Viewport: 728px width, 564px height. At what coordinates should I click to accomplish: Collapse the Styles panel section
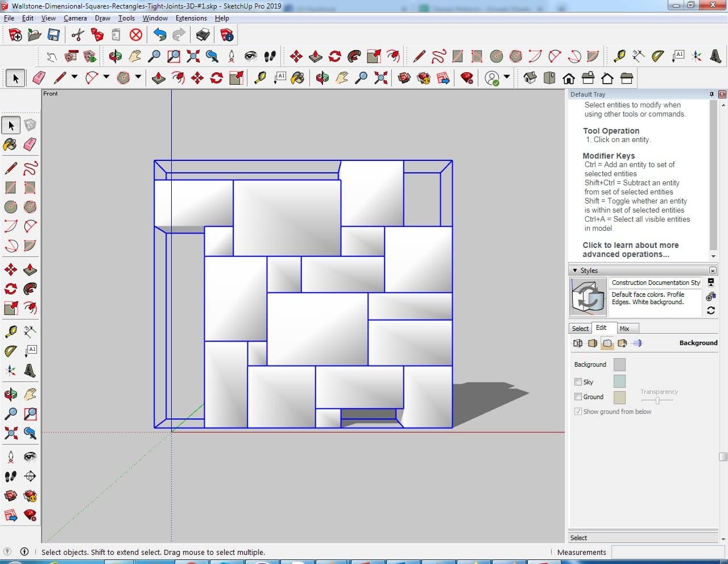point(575,271)
